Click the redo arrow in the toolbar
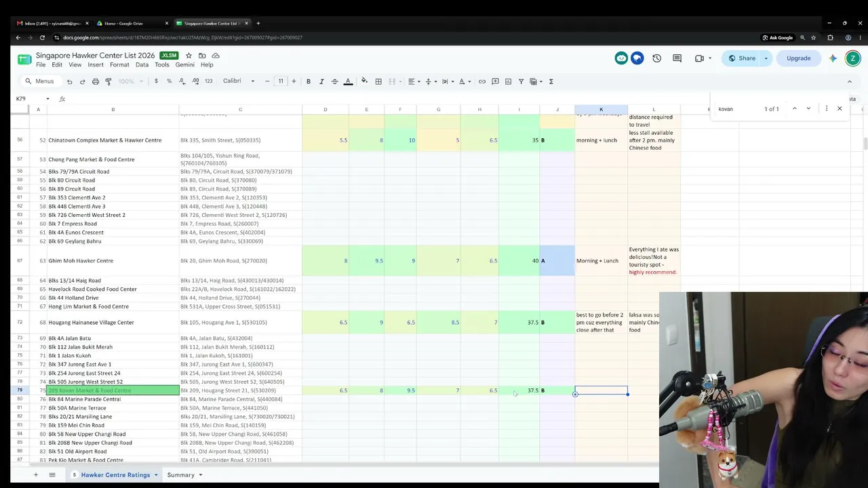868x488 pixels. click(82, 81)
